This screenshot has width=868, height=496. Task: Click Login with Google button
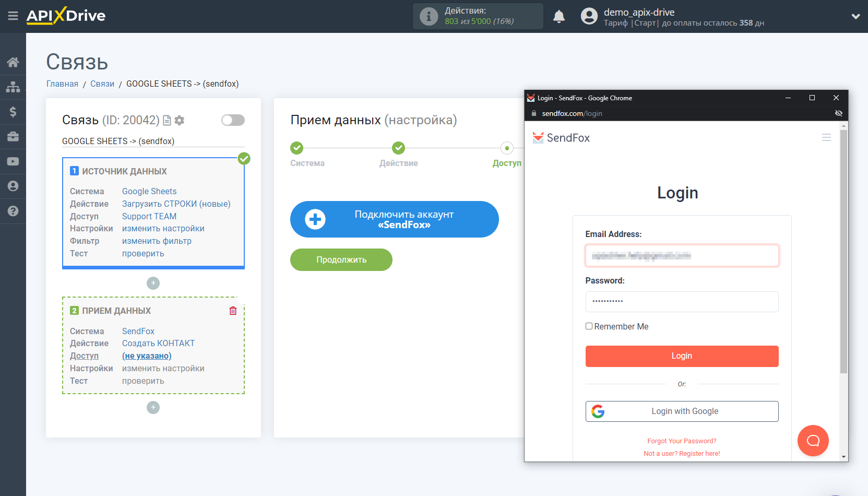pos(682,411)
